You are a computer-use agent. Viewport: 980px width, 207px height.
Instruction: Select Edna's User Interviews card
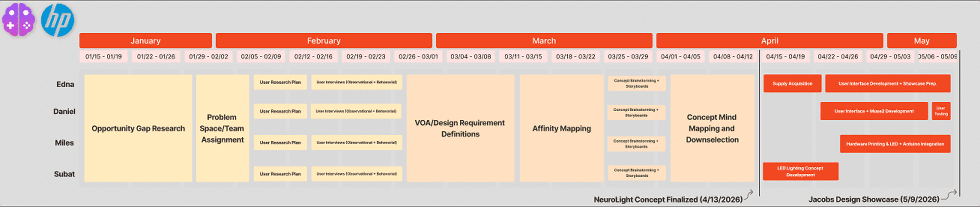[x=356, y=82]
